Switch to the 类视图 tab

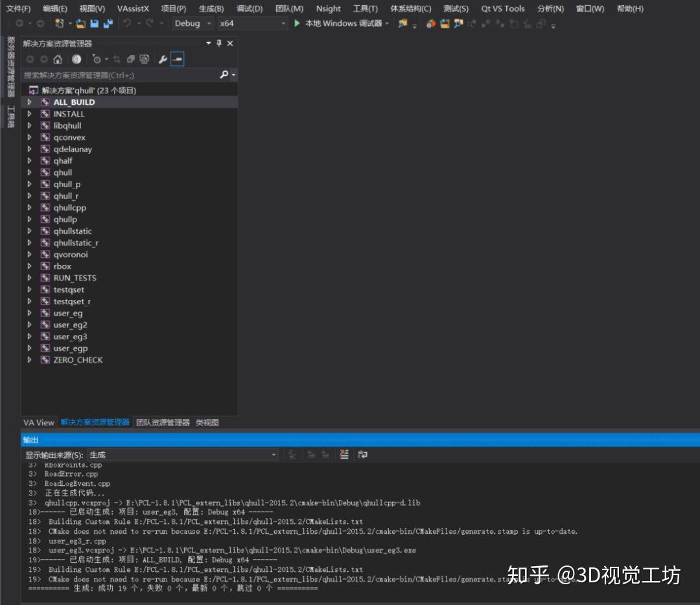click(209, 422)
